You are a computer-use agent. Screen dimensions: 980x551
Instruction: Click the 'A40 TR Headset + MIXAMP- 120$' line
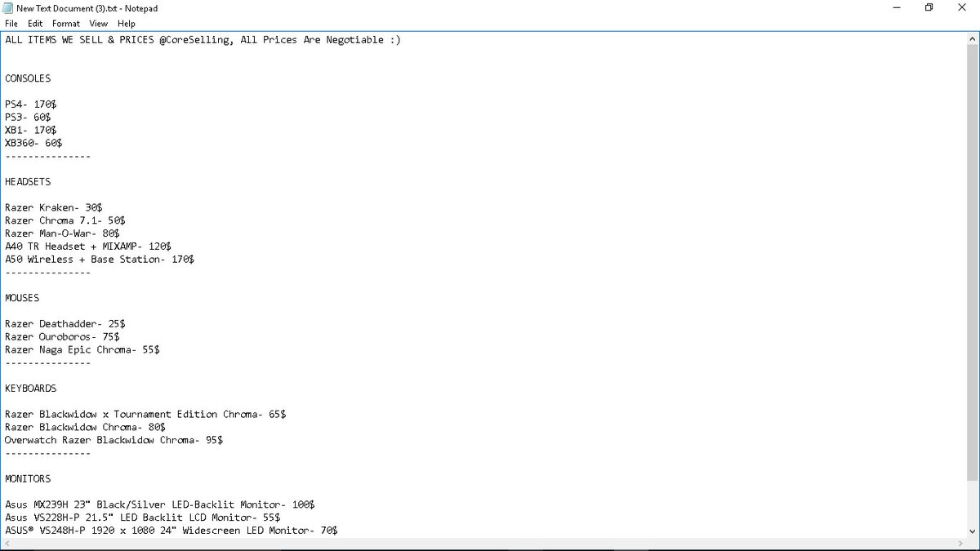click(x=87, y=247)
